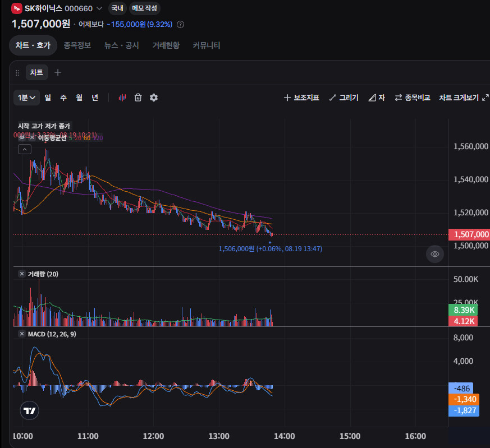Click the TradingView logo icon
The height and width of the screenshot is (448, 490).
(x=29, y=410)
